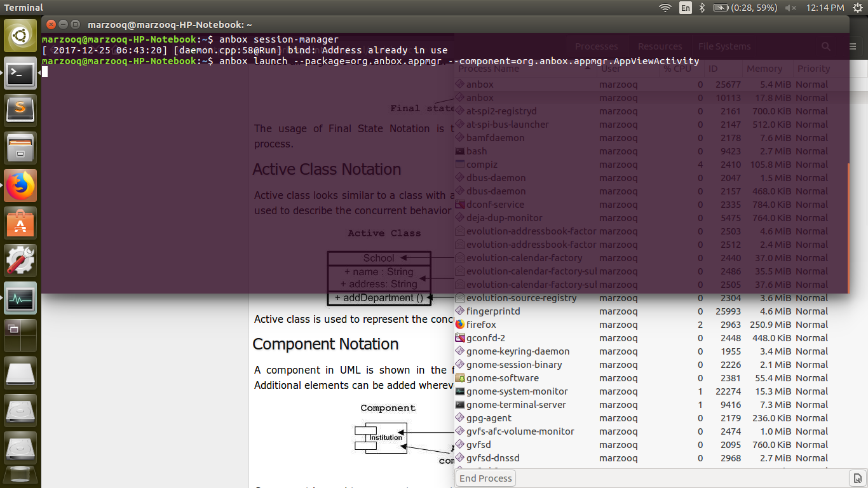Image resolution: width=868 pixels, height=488 pixels.
Task: Open the search in System Monitor
Action: [826, 46]
